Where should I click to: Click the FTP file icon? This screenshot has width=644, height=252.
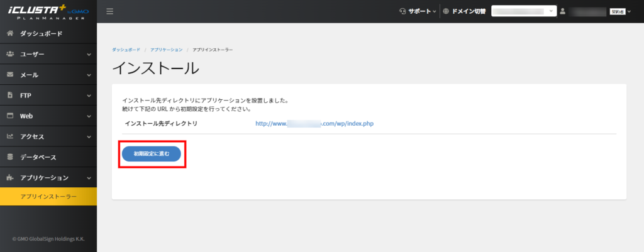11,96
